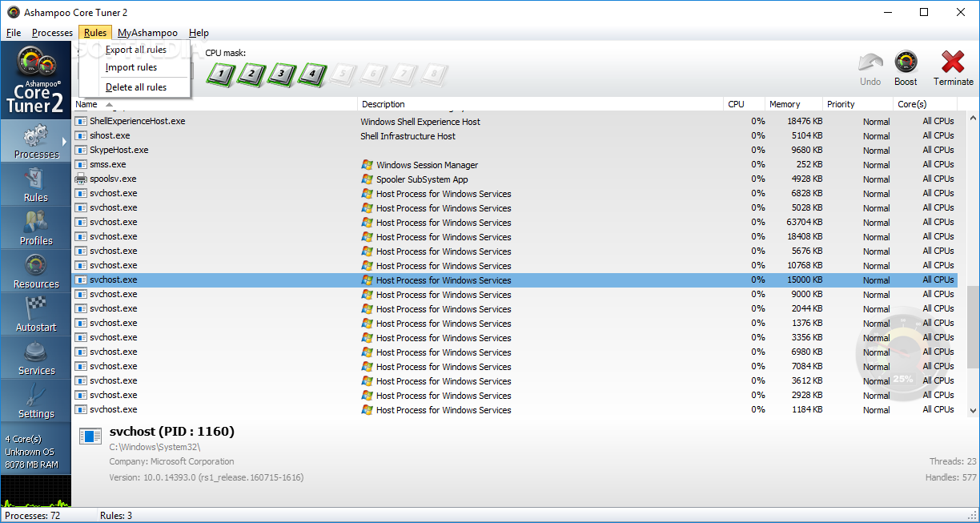Open the Profiles sidebar section
Screen dimensions: 980x523
[36, 227]
